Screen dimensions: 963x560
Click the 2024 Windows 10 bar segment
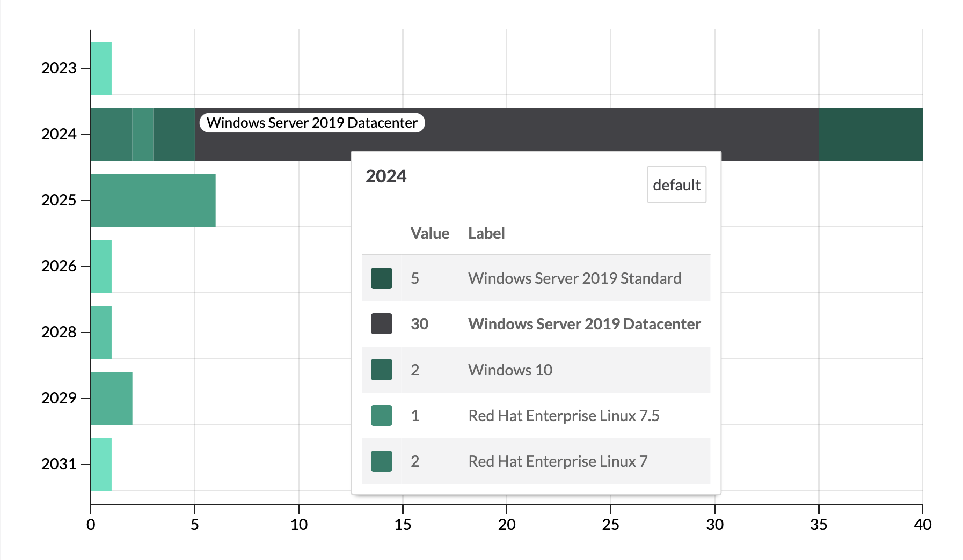pyautogui.click(x=174, y=135)
